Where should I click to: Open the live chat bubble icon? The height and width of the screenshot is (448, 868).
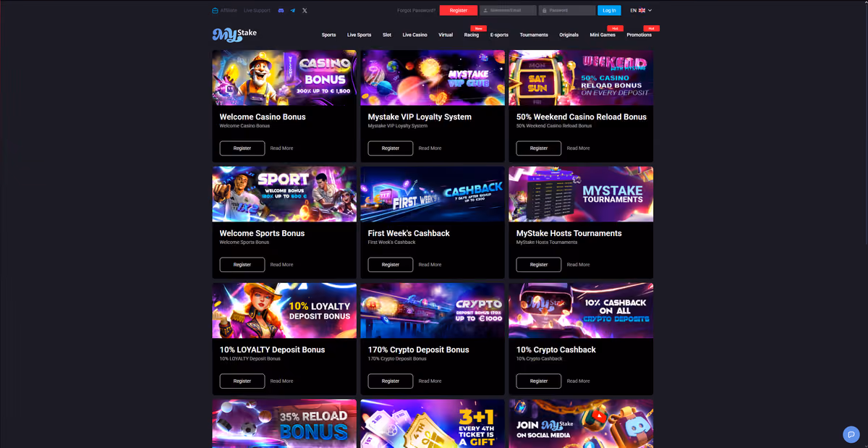click(851, 434)
